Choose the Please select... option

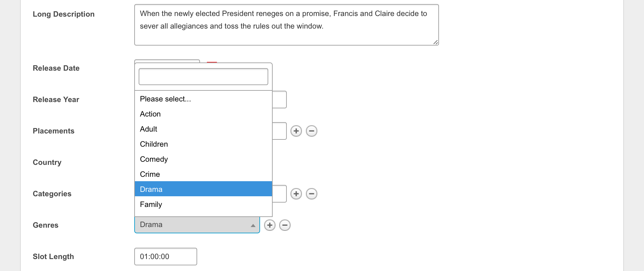pyautogui.click(x=165, y=99)
